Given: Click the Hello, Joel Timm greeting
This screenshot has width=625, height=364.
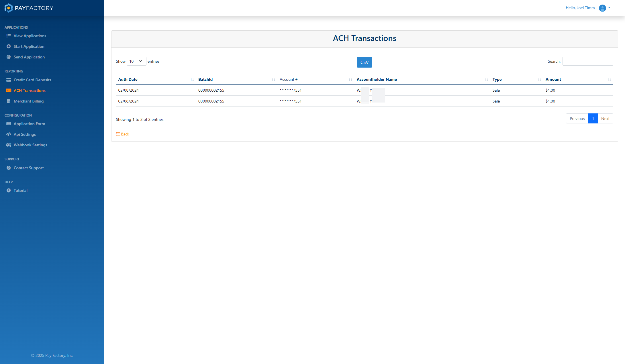Looking at the screenshot, I should [x=580, y=8].
